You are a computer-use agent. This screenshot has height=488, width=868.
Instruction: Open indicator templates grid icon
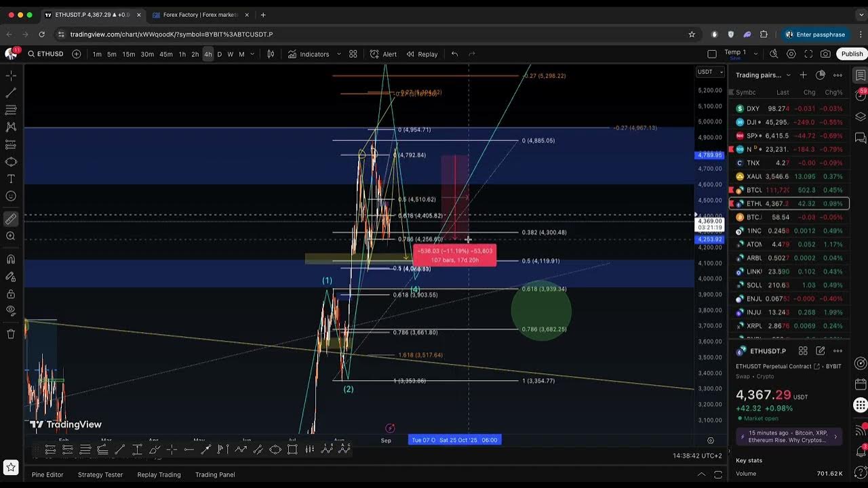tap(353, 54)
